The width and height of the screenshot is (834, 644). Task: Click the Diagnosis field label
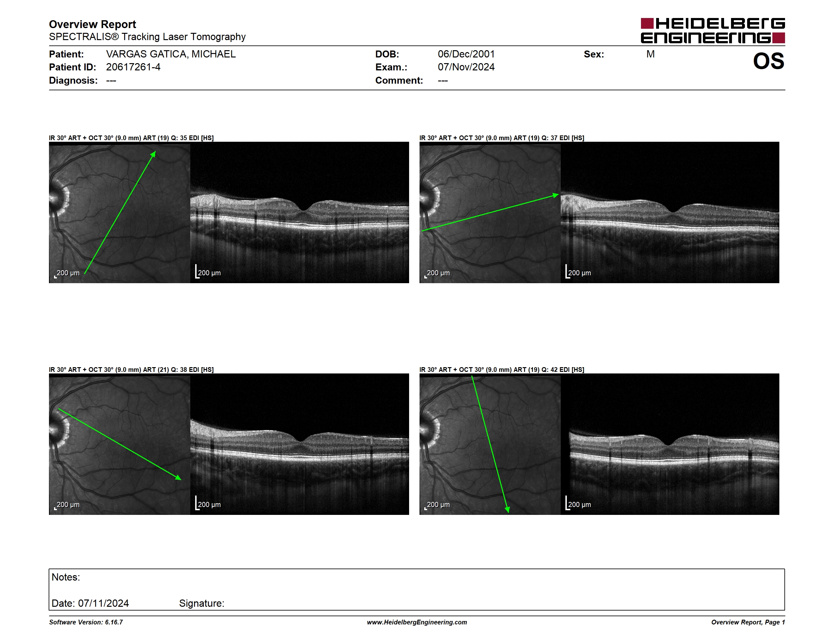pos(73,80)
